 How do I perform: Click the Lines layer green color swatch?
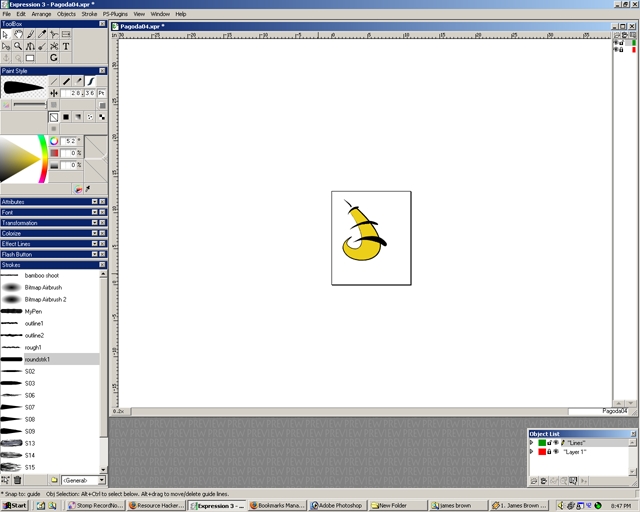tap(542, 443)
